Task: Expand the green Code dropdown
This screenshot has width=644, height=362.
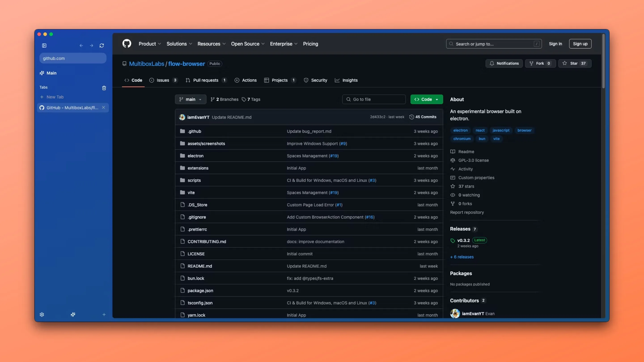Action: pyautogui.click(x=426, y=99)
